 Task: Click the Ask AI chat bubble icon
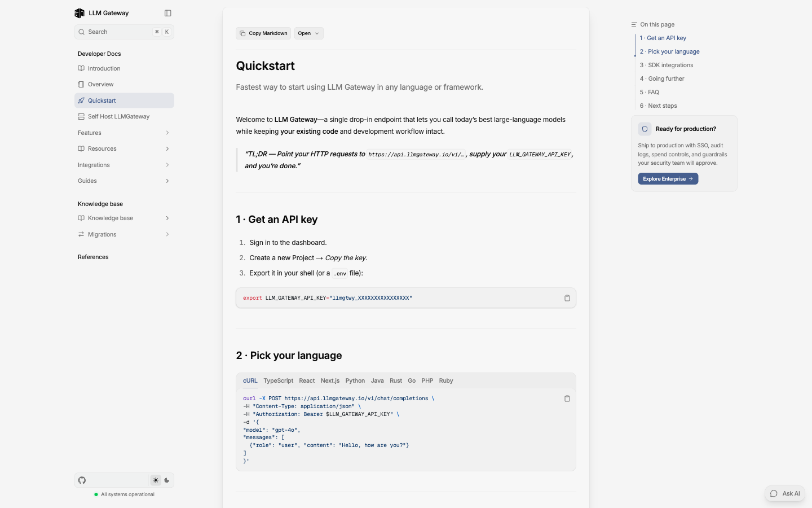click(774, 493)
